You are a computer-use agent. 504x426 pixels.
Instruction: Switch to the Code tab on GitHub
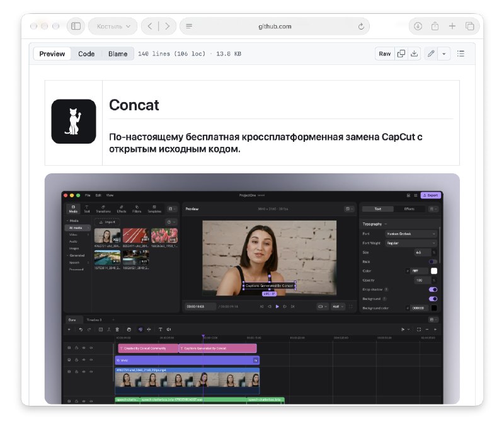86,54
